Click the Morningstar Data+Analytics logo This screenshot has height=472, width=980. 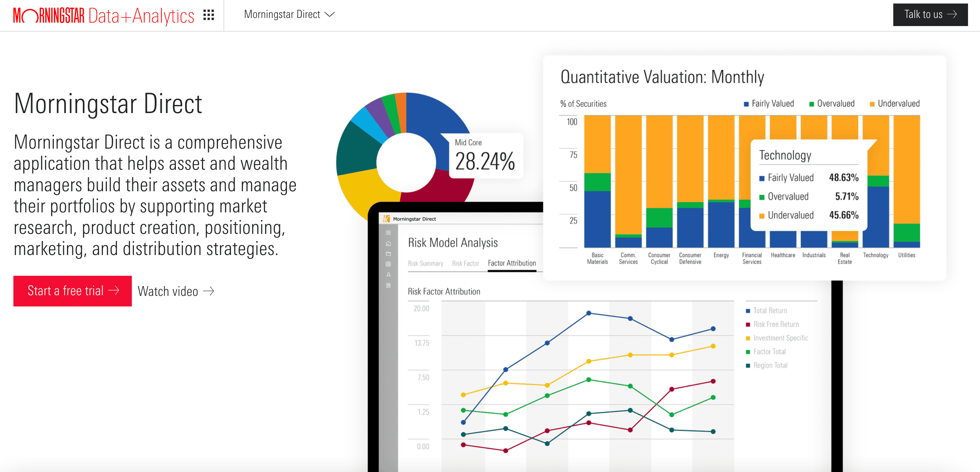(104, 15)
